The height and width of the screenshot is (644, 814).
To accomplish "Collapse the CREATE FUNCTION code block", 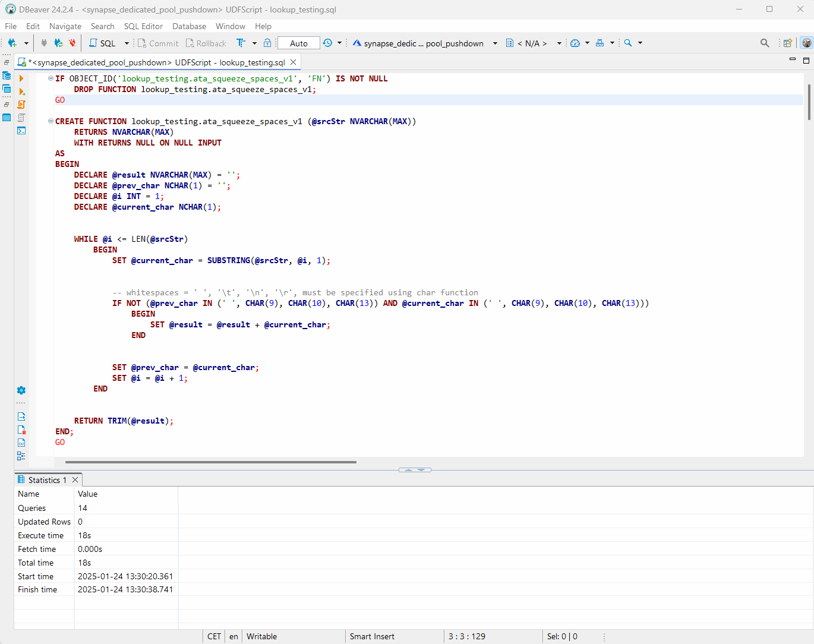I will pos(51,121).
